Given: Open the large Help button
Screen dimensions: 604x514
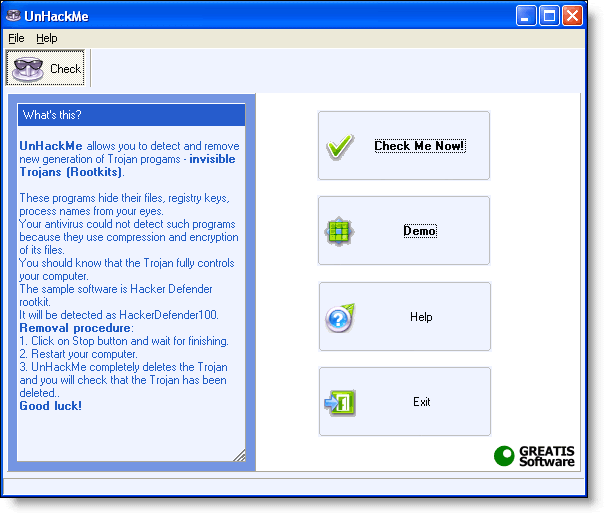Looking at the screenshot, I should (x=404, y=316).
